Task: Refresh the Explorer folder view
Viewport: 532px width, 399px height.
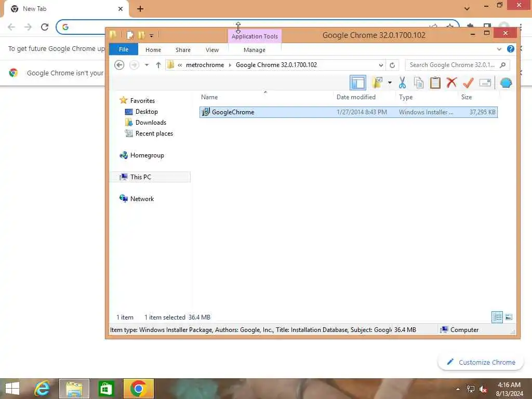Action: tap(392, 65)
